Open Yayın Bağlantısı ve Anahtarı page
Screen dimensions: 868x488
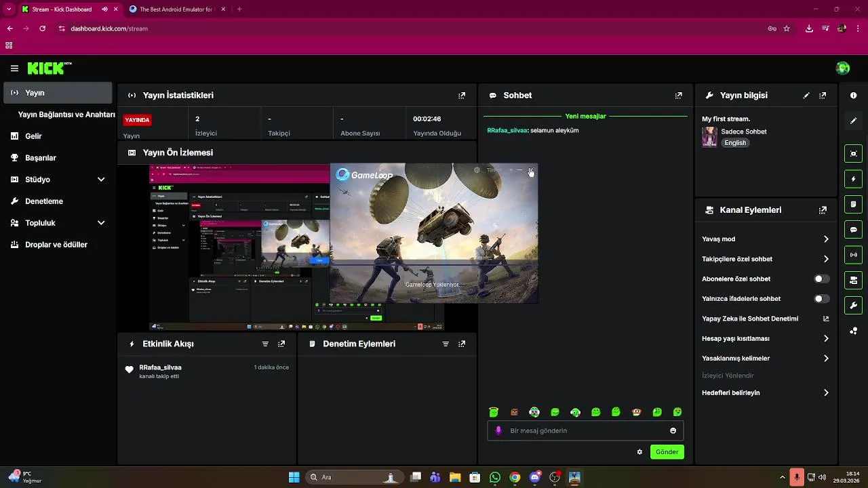66,115
